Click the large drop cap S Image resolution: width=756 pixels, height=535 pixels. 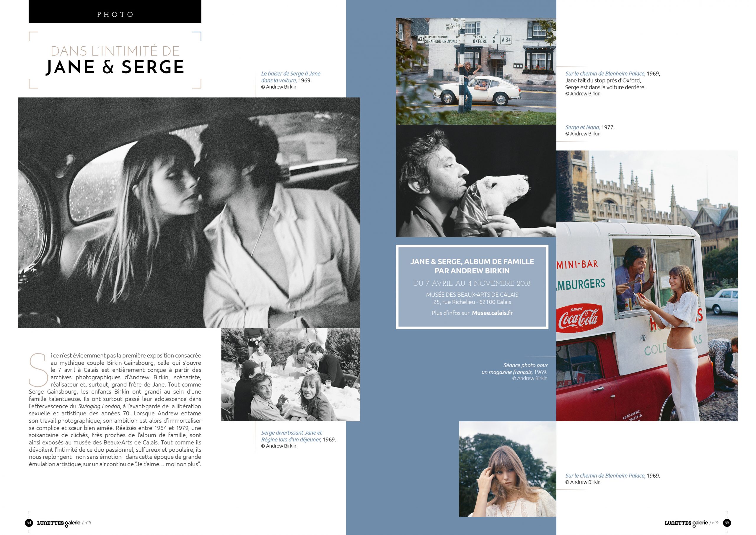[x=38, y=370]
